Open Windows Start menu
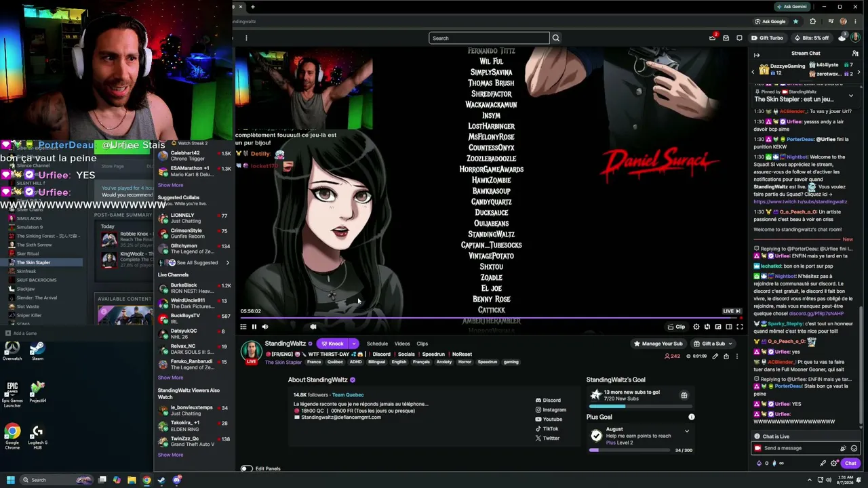Image resolution: width=868 pixels, height=488 pixels. point(11,480)
